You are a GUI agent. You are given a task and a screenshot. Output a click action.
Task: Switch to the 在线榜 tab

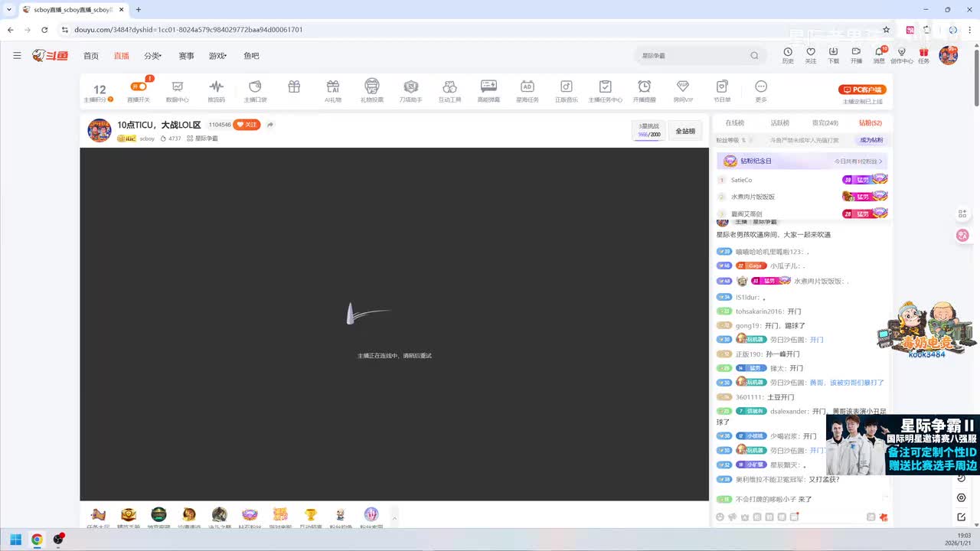735,122
